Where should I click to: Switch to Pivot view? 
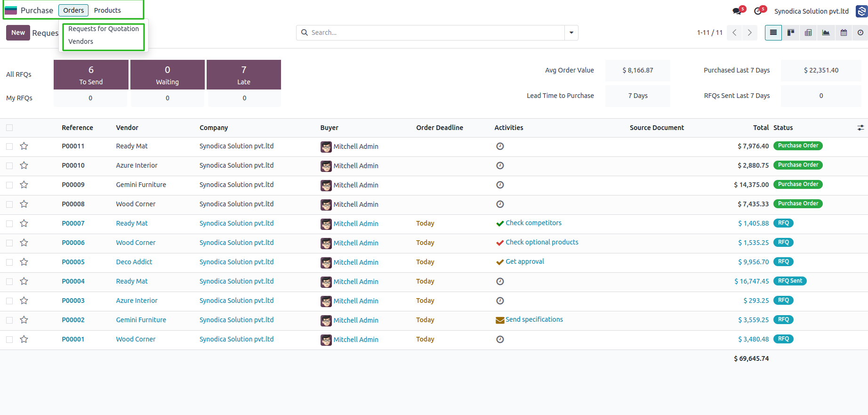coord(808,33)
